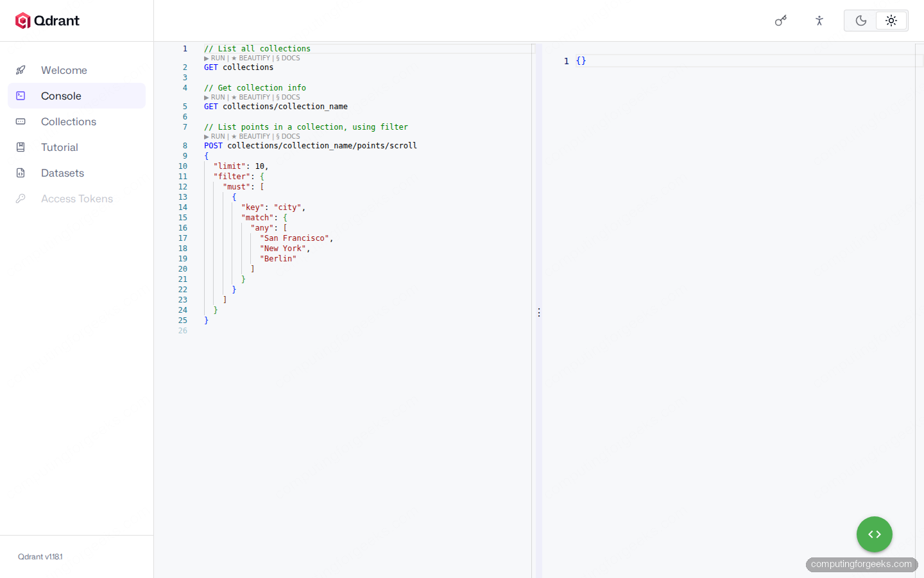The width and height of the screenshot is (924, 578).
Task: Click the empty {} in response pane
Action: [581, 61]
